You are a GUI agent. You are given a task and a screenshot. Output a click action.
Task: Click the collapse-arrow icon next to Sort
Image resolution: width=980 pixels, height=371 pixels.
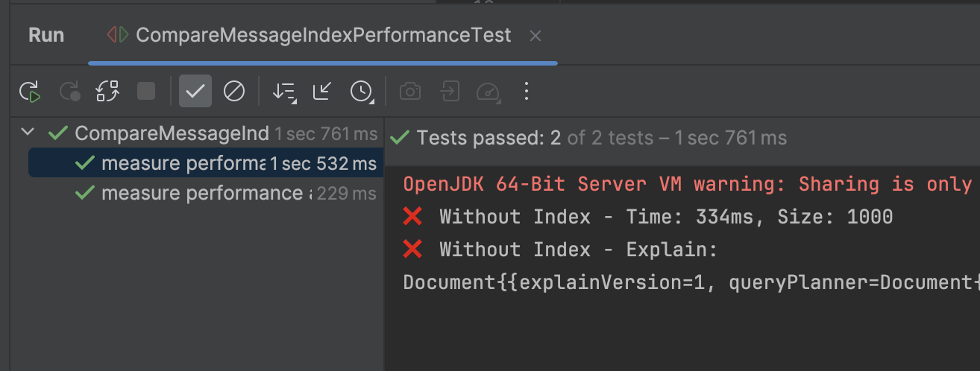click(322, 92)
